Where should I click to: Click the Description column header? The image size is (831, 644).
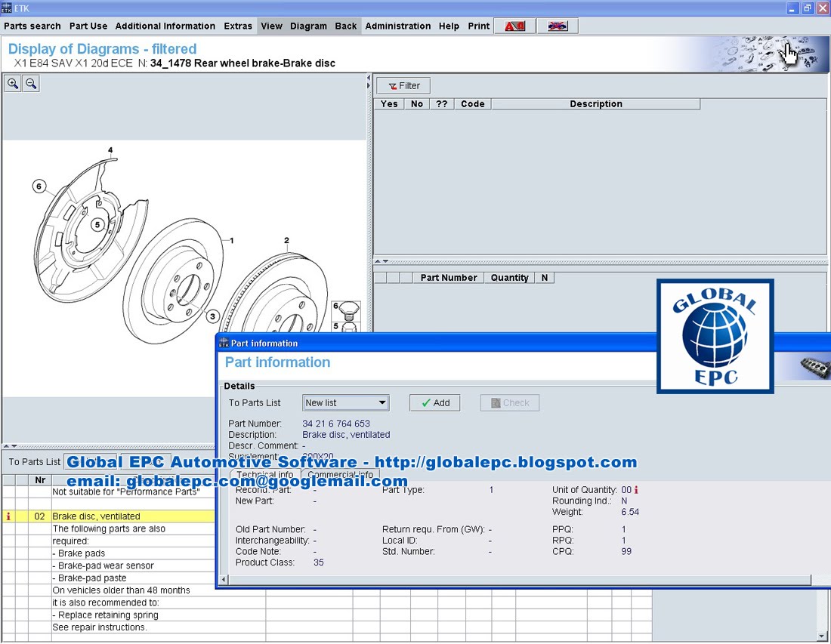(x=596, y=103)
